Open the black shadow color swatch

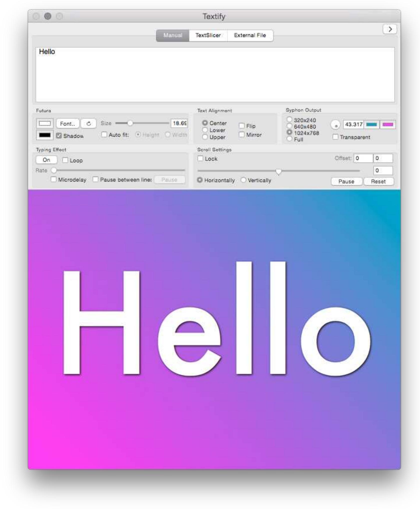(x=45, y=135)
